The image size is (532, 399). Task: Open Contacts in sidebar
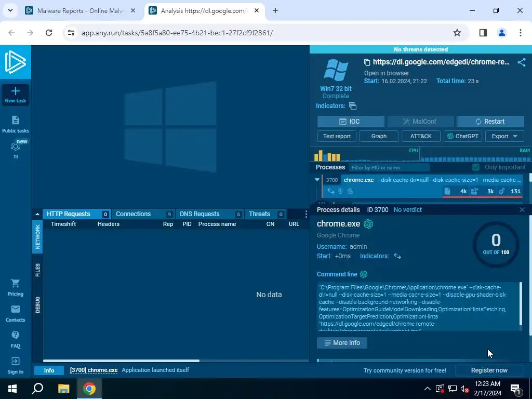pyautogui.click(x=15, y=313)
